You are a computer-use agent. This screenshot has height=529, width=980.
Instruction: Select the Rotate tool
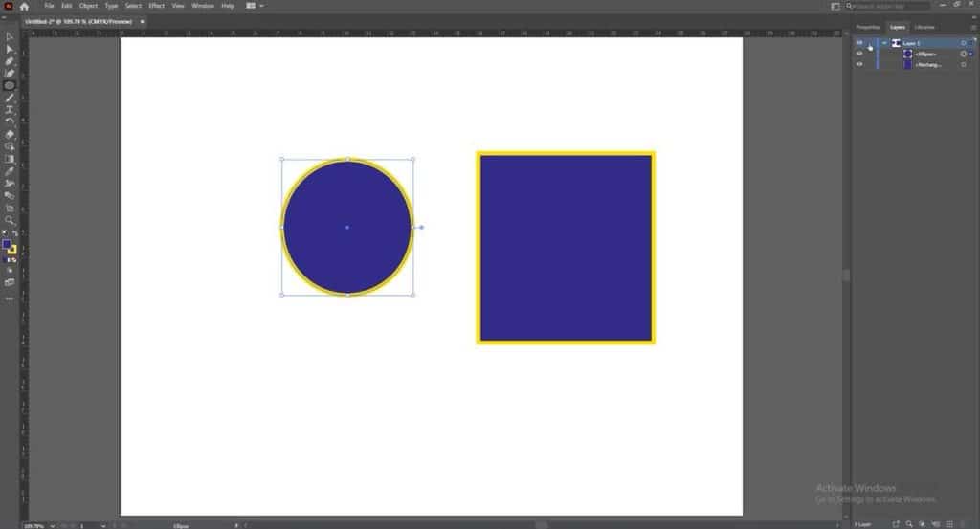point(10,121)
